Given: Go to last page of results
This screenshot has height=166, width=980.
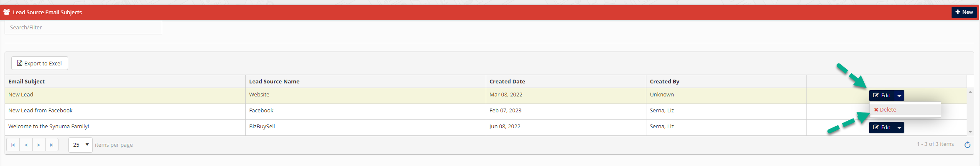Looking at the screenshot, I should click(x=52, y=145).
